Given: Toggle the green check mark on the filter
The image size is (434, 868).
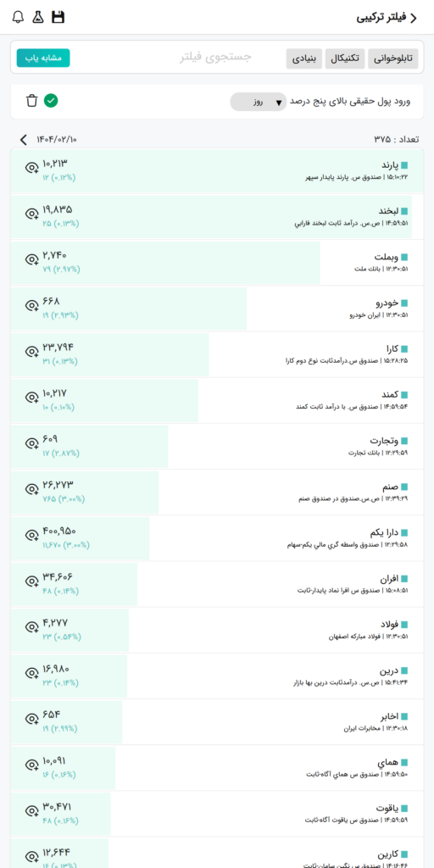Looking at the screenshot, I should coord(51,101).
